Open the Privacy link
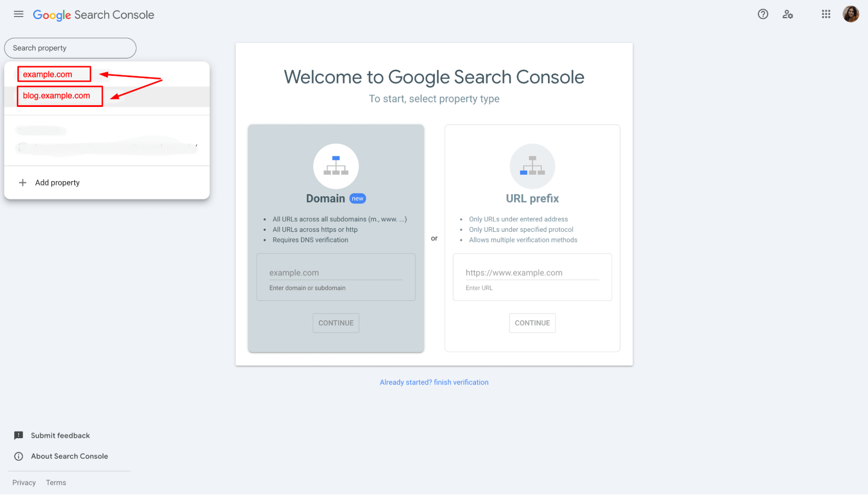868x495 pixels. click(x=24, y=482)
